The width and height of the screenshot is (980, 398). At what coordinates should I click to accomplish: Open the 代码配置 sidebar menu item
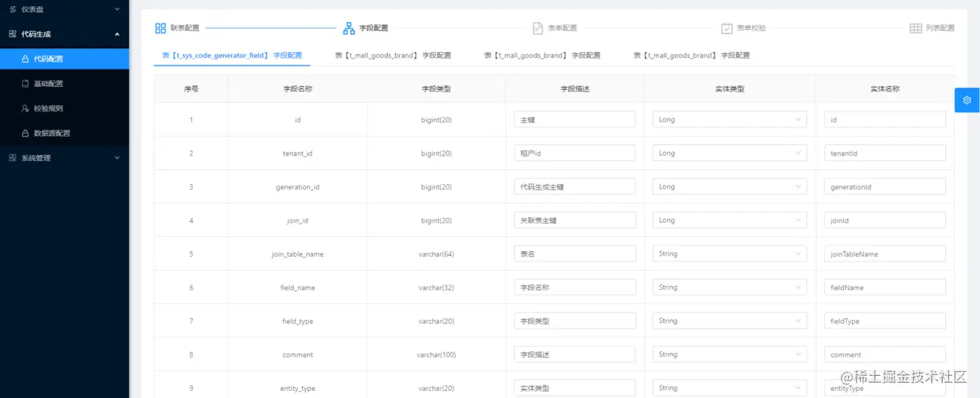point(64,58)
